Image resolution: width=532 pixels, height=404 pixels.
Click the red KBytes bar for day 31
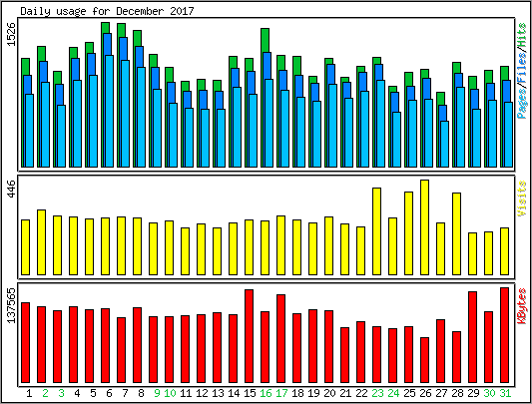(504, 335)
